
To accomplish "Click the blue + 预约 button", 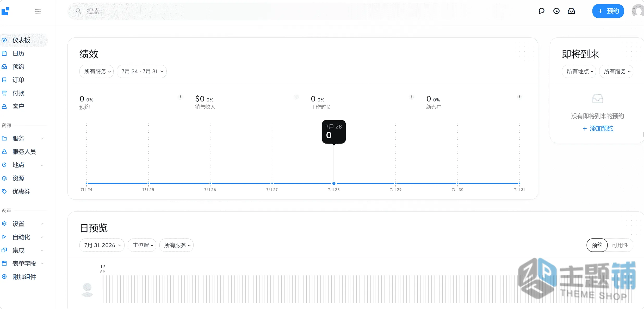I will click(x=608, y=11).
